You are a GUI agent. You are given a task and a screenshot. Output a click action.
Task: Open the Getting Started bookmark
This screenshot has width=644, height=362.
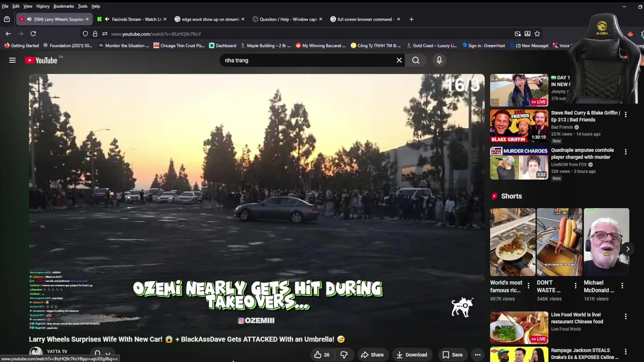pos(21,46)
